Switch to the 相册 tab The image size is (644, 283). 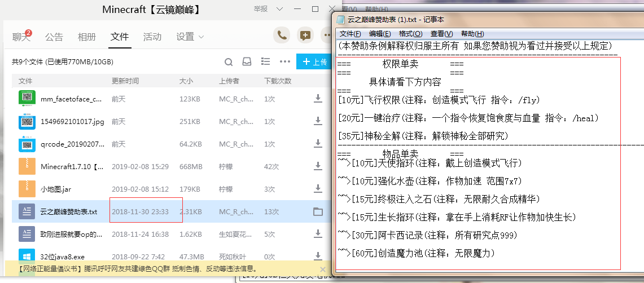click(86, 37)
